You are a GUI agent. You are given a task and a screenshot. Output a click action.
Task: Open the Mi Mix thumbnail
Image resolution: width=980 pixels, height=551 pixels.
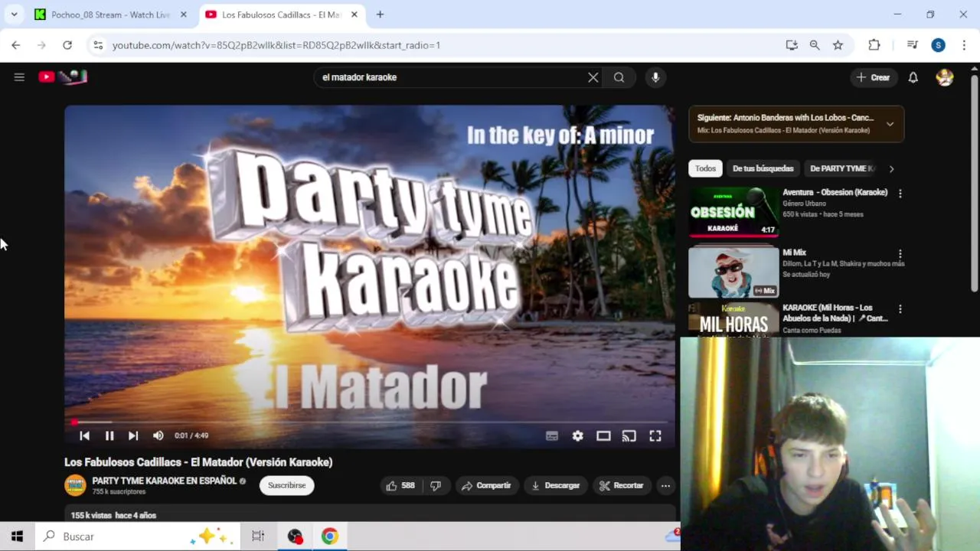(733, 271)
